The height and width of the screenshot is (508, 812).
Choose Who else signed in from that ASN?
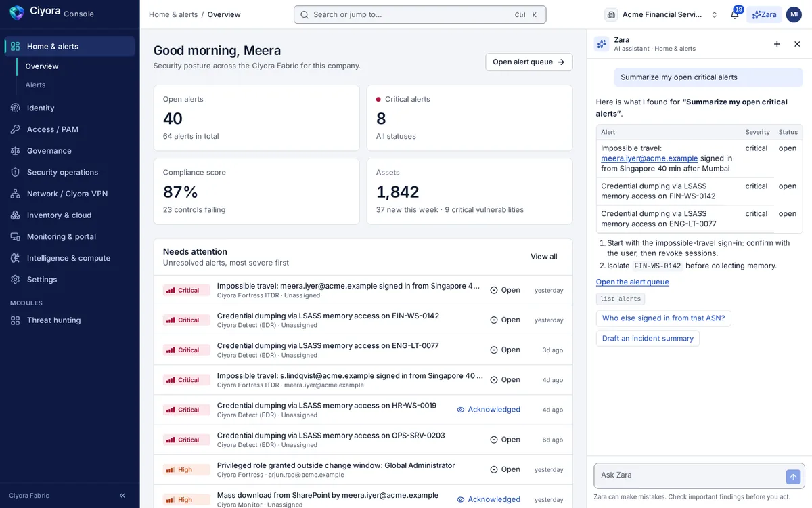663,318
